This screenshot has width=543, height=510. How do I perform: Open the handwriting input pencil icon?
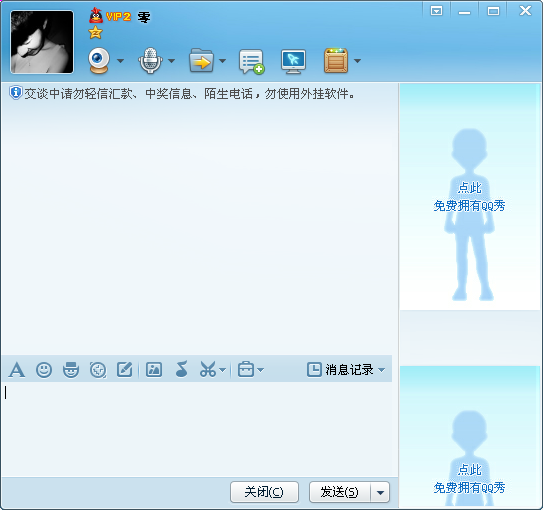point(125,369)
